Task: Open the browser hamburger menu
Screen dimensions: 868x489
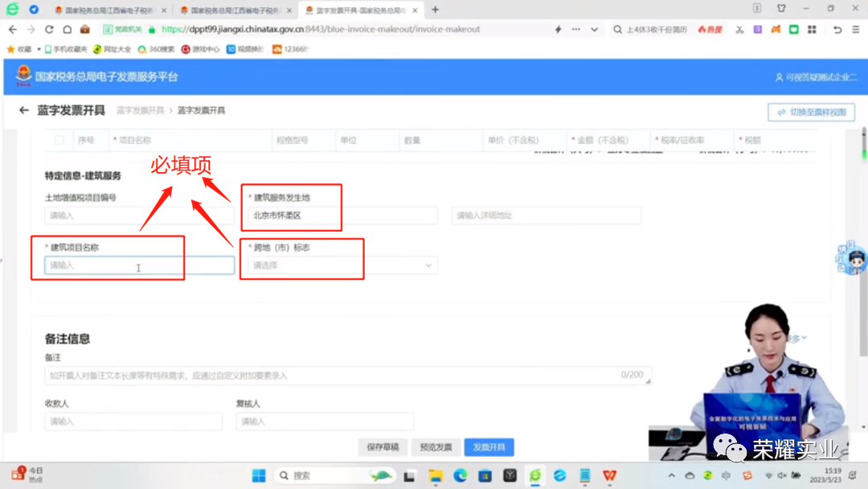Action: (x=858, y=29)
